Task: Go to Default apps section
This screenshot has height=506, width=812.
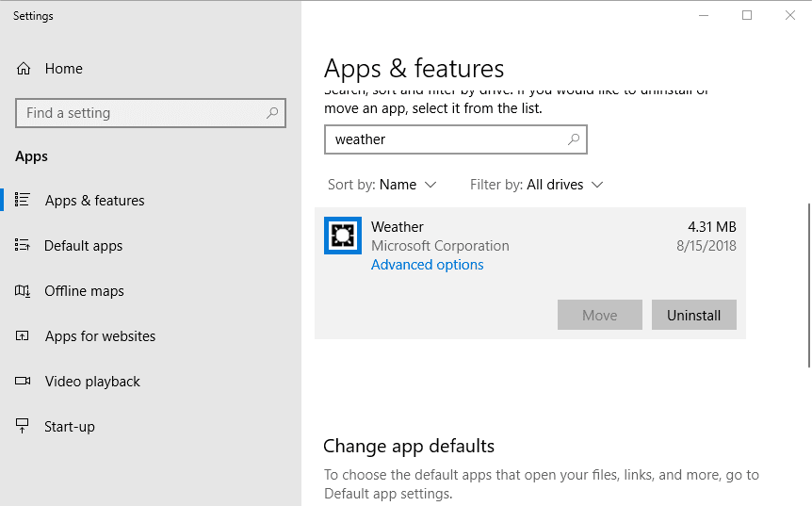Action: pyautogui.click(x=84, y=246)
